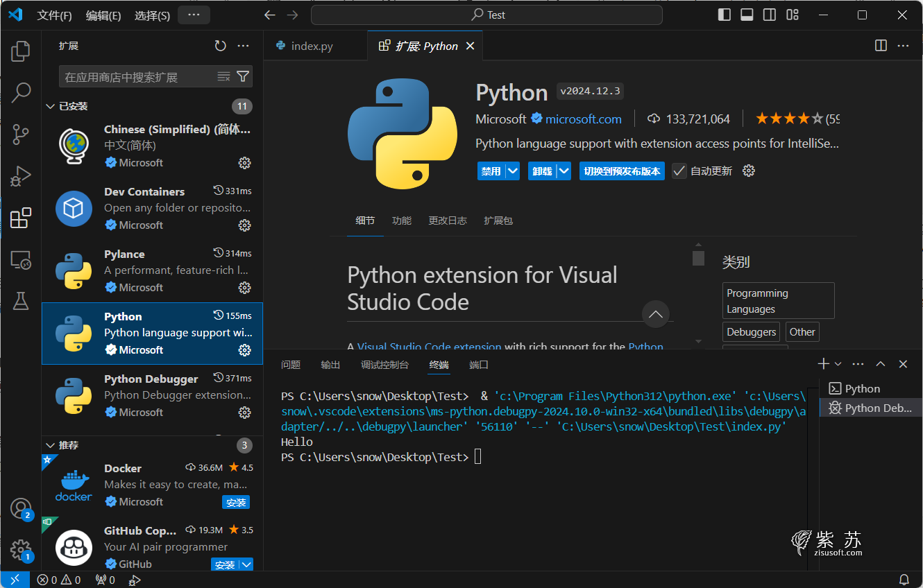Viewport: 923px width, 588px height.
Task: Switch to pre-release version button
Action: click(x=623, y=171)
